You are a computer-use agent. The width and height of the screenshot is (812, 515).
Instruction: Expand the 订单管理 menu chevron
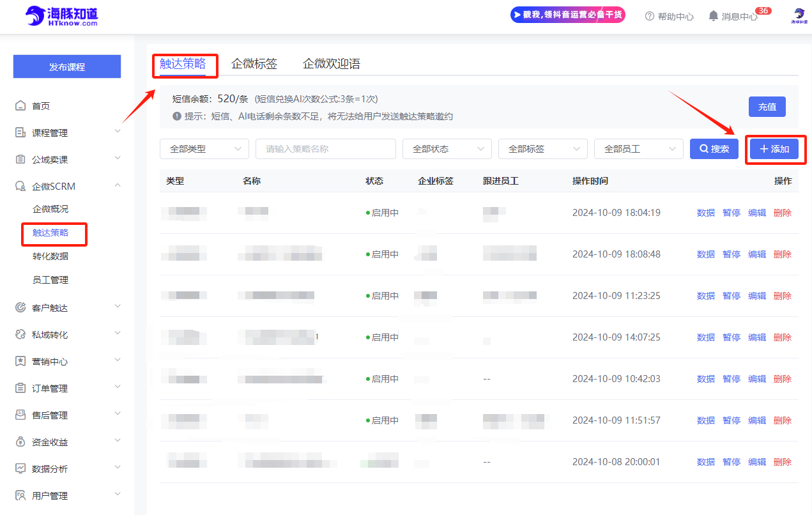click(x=118, y=387)
